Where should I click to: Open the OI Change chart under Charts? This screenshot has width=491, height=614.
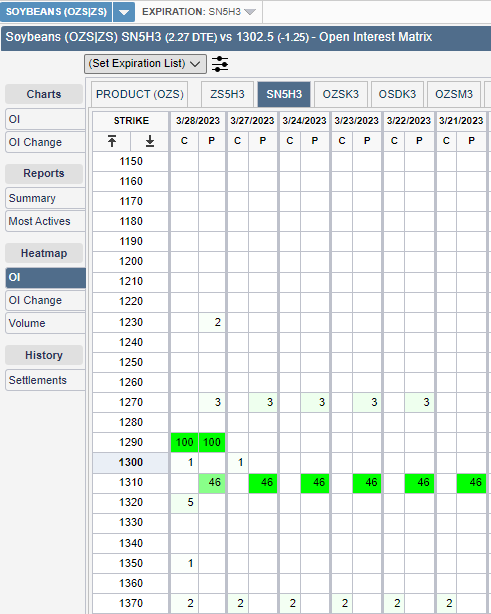pyautogui.click(x=45, y=142)
